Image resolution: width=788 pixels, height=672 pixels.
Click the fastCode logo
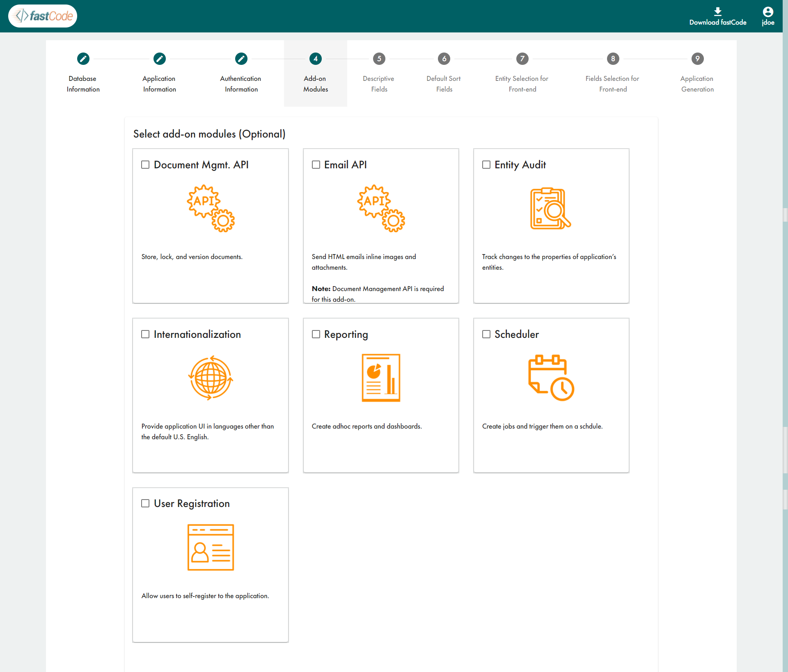click(43, 16)
